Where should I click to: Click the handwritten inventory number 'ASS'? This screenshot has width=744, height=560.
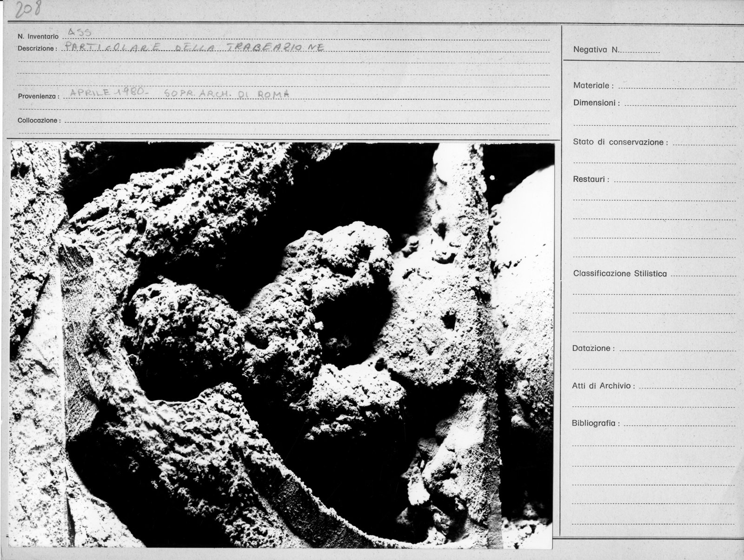point(80,32)
